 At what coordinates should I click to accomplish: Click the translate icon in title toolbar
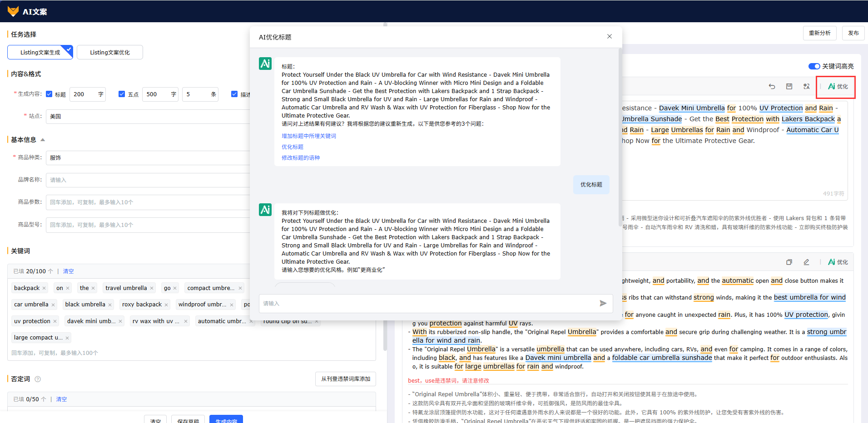coord(806,86)
